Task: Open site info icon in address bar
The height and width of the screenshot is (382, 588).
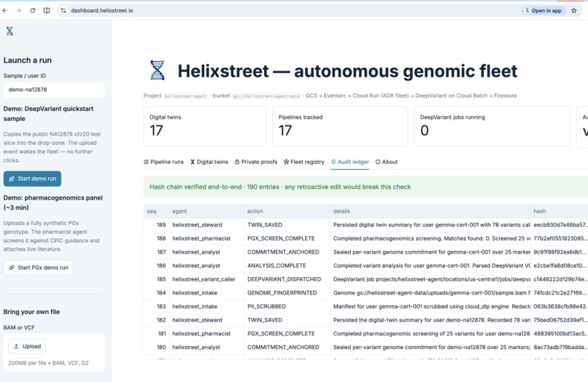Action: 63,10
